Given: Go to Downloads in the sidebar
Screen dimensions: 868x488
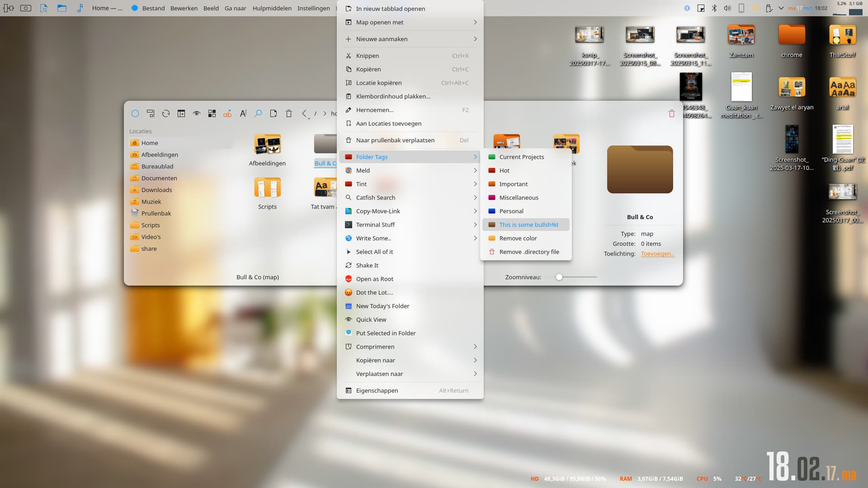Looking at the screenshot, I should coord(181,190).
